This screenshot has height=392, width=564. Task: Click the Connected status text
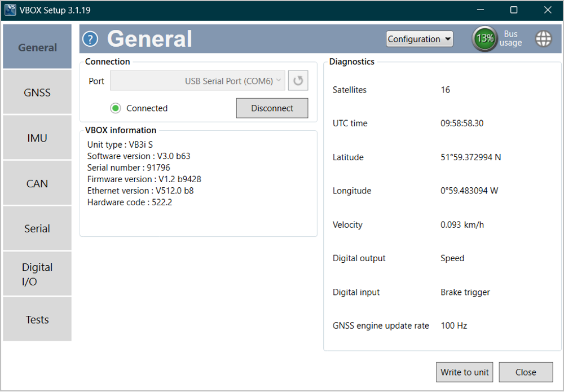click(147, 108)
